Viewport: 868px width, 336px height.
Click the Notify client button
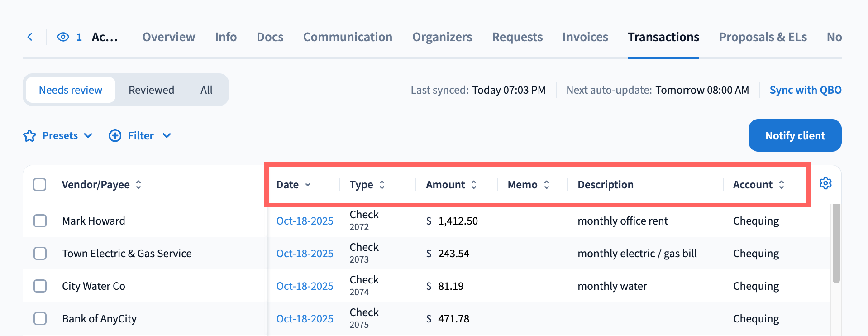click(795, 135)
